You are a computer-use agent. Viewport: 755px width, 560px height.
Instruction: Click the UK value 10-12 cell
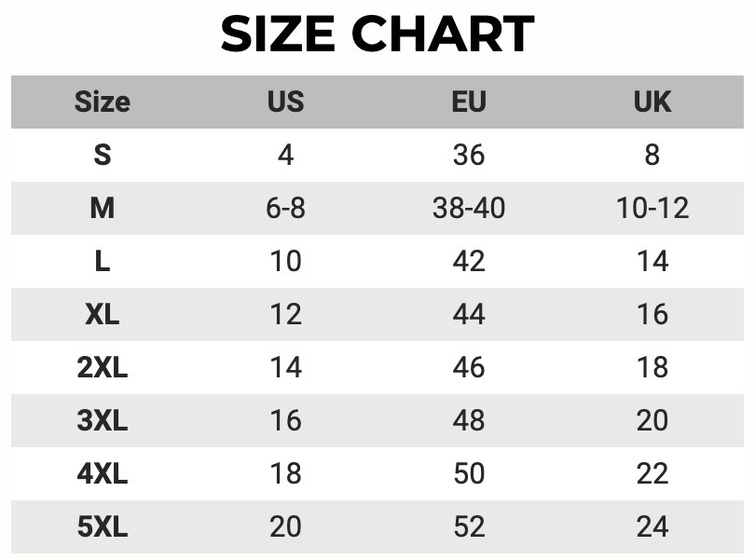click(x=652, y=208)
